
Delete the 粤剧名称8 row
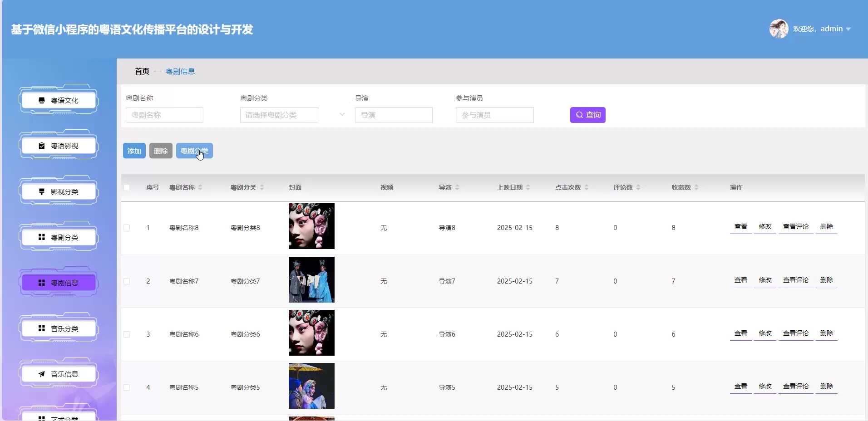click(x=826, y=226)
